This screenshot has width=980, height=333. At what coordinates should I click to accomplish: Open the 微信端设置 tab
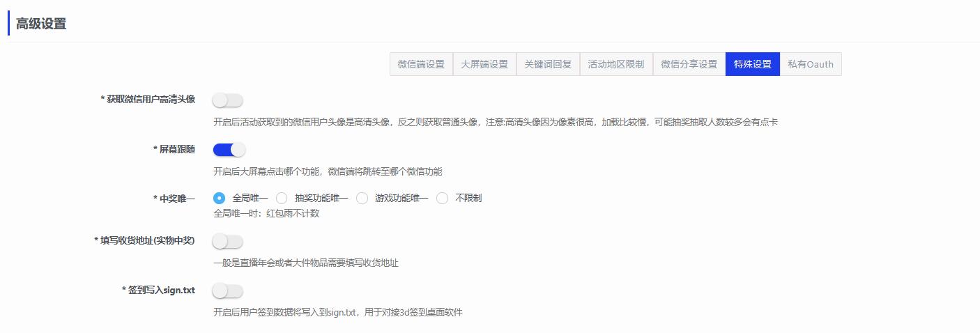pyautogui.click(x=421, y=64)
